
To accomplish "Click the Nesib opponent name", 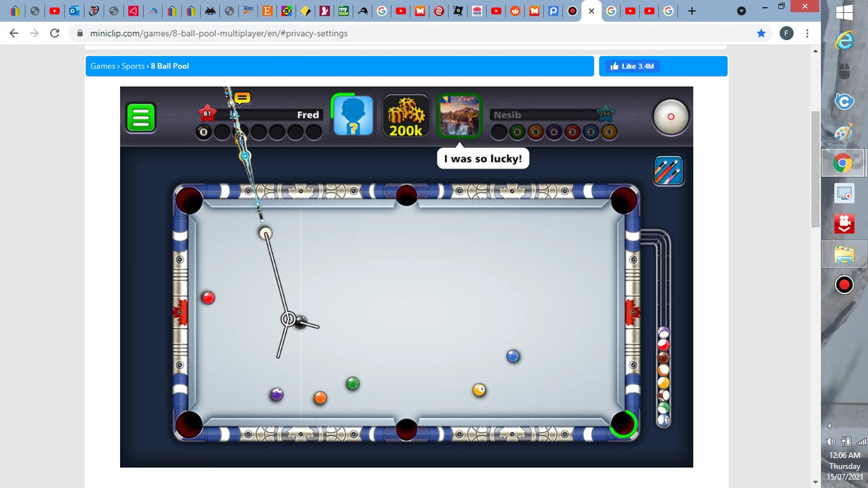I will pos(507,115).
